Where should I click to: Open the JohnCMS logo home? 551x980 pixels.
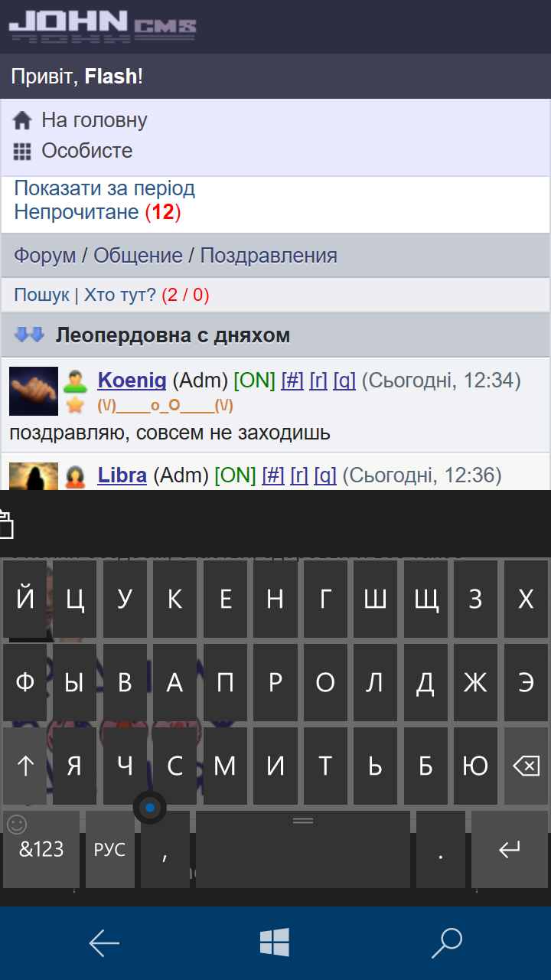click(103, 26)
